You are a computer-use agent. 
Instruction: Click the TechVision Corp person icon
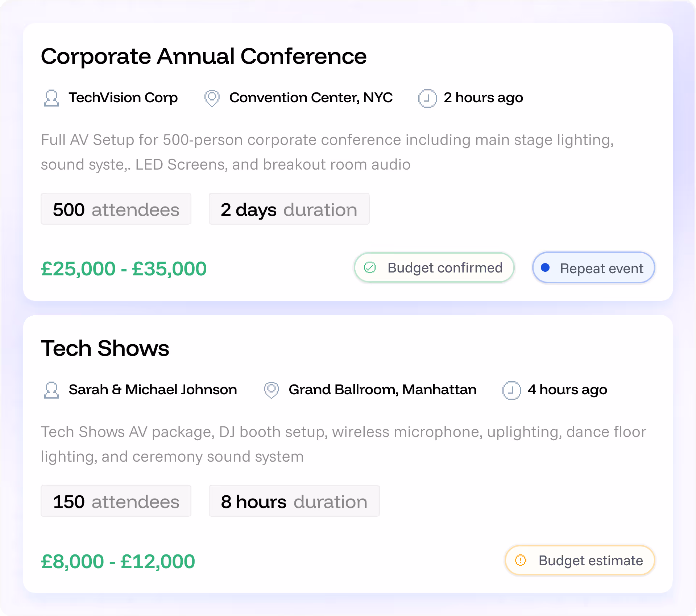coord(51,98)
